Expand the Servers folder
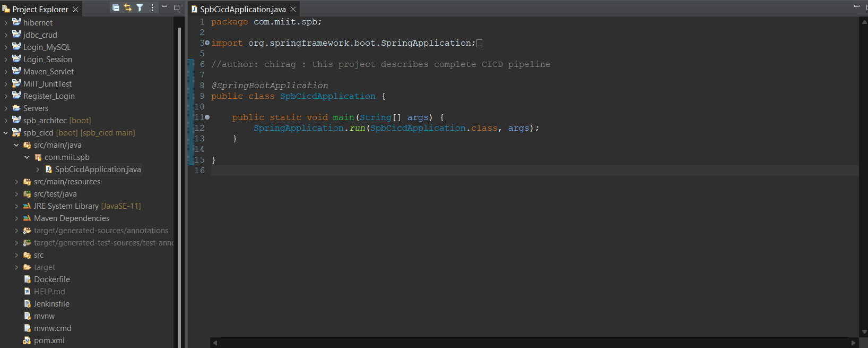 (x=6, y=108)
